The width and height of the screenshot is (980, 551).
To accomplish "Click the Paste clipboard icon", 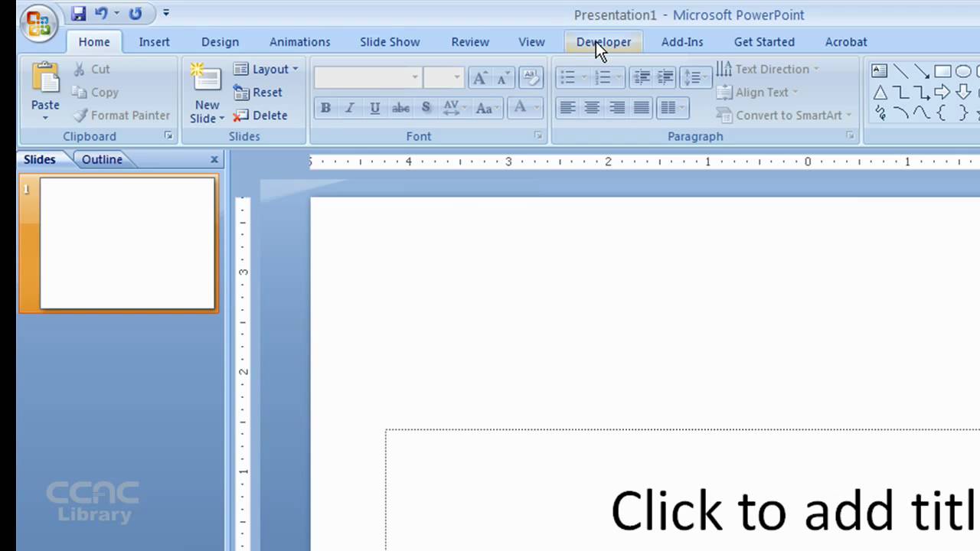I will click(x=45, y=78).
